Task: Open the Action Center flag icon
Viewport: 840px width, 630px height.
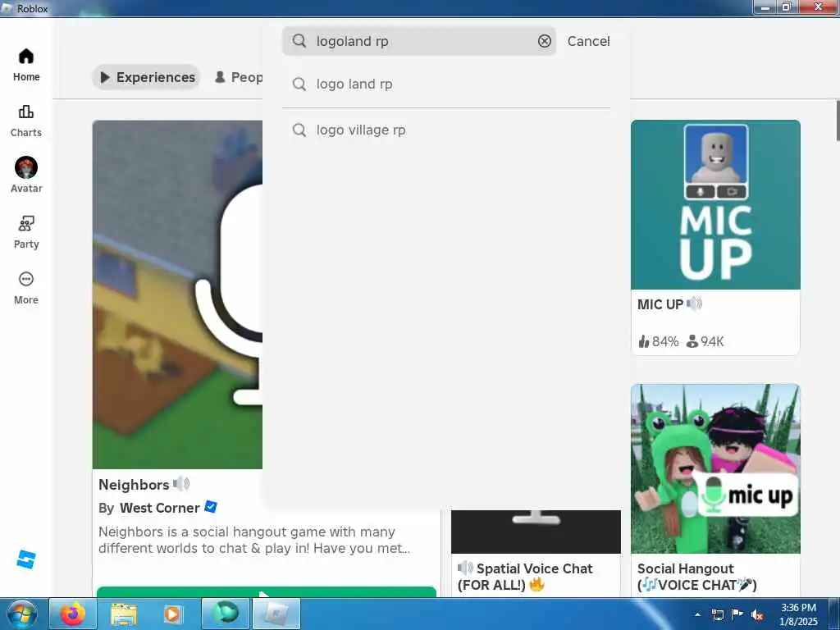Action: [x=737, y=614]
